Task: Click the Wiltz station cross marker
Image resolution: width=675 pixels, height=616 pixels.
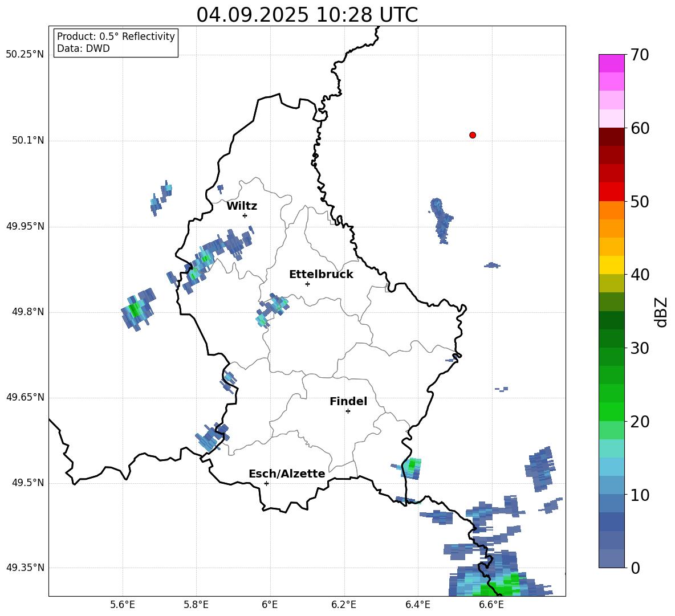Action: tap(245, 215)
